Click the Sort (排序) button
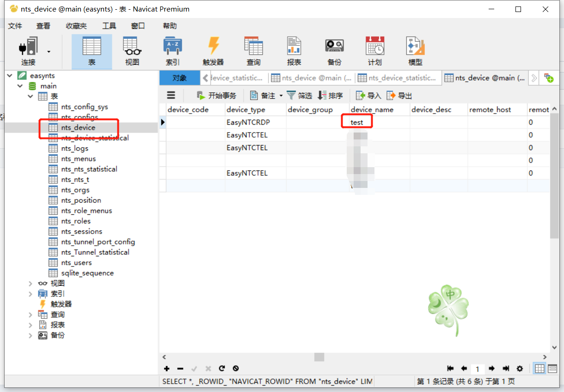This screenshot has height=392, width=564. (x=331, y=96)
